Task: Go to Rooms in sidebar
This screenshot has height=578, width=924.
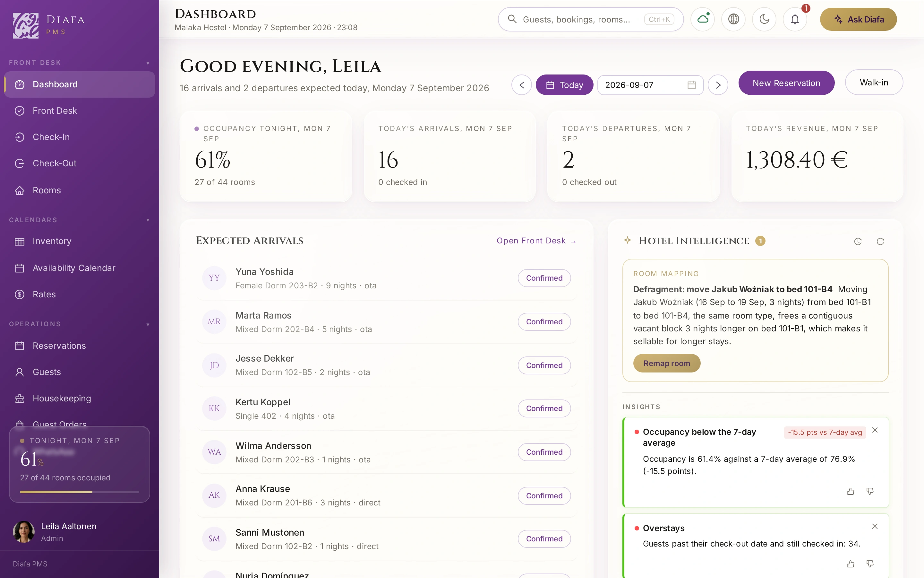Action: click(80, 190)
